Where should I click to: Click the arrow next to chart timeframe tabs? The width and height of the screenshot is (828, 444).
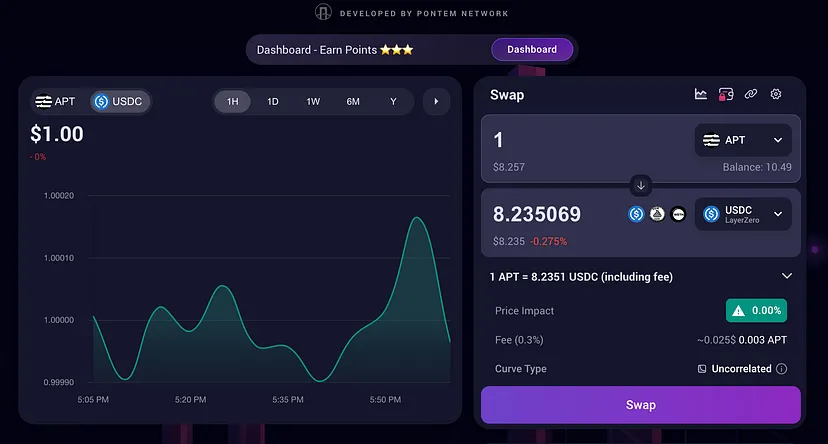tap(436, 101)
